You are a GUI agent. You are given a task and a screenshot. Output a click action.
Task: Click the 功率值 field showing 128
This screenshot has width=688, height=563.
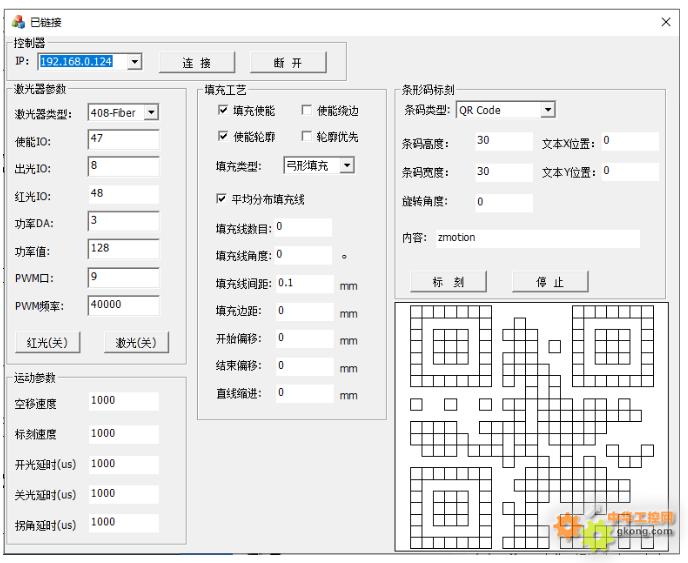pos(123,249)
